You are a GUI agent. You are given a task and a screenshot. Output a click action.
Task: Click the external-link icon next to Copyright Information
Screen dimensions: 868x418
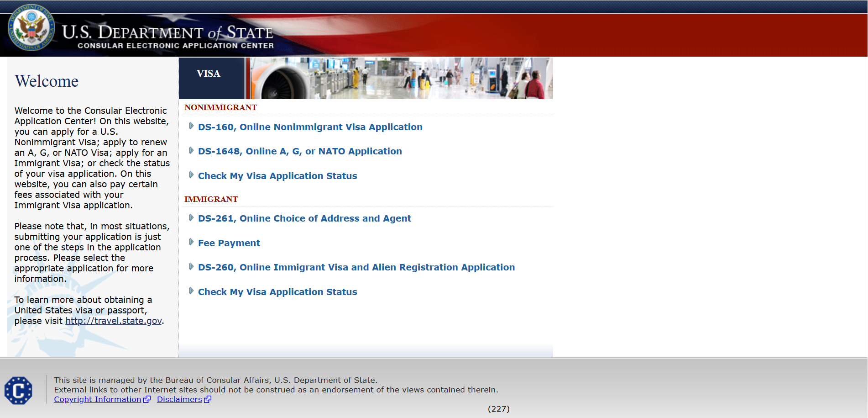tap(147, 400)
